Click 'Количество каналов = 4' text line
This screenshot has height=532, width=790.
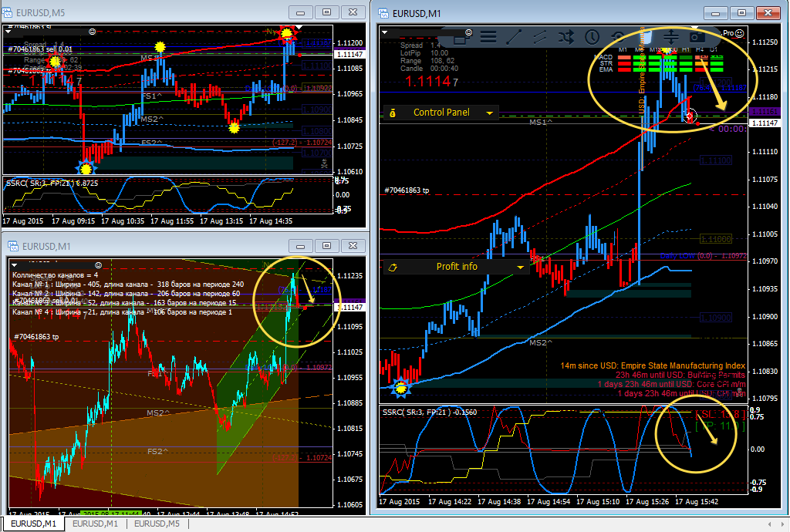[56, 275]
